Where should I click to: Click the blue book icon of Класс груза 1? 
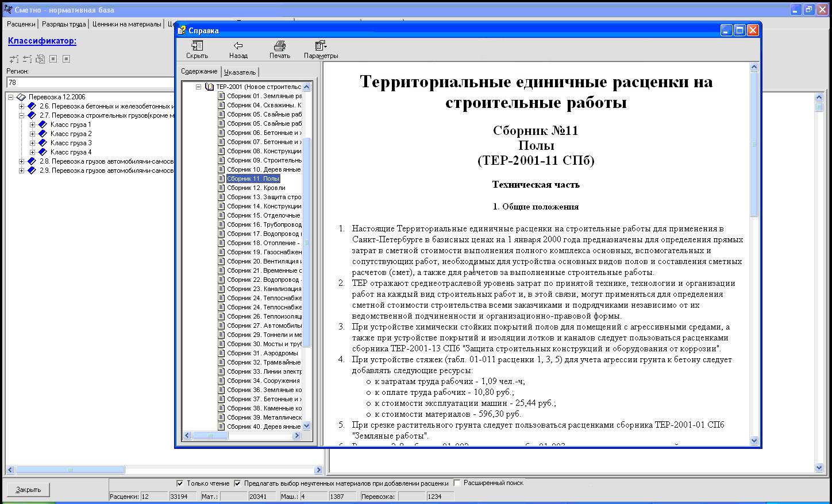43,125
